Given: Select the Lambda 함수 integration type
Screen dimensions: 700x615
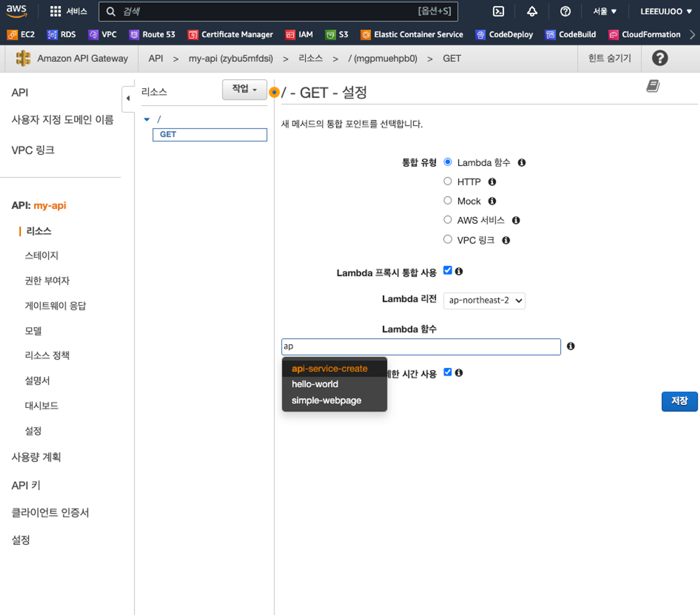Looking at the screenshot, I should coord(448,162).
